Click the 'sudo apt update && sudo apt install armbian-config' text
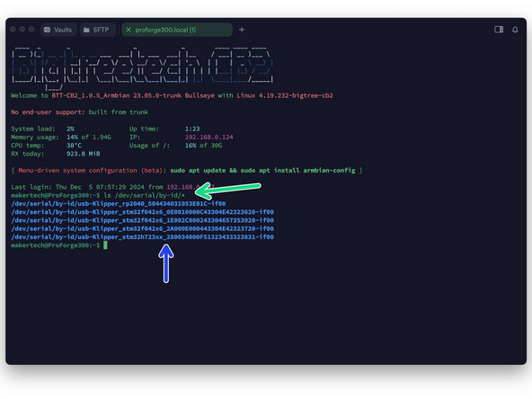Image resolution: width=532 pixels, height=399 pixels. pyautogui.click(x=262, y=171)
